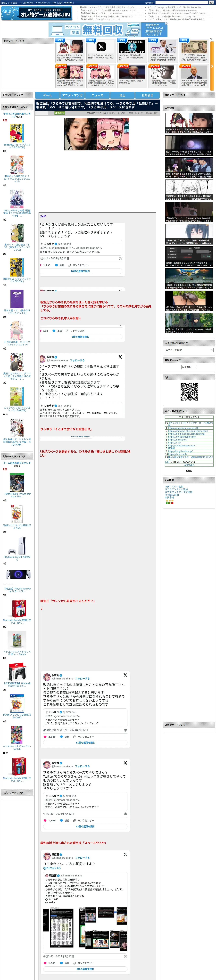Click reply bubble next to 2,849 likes

coord(62,737)
